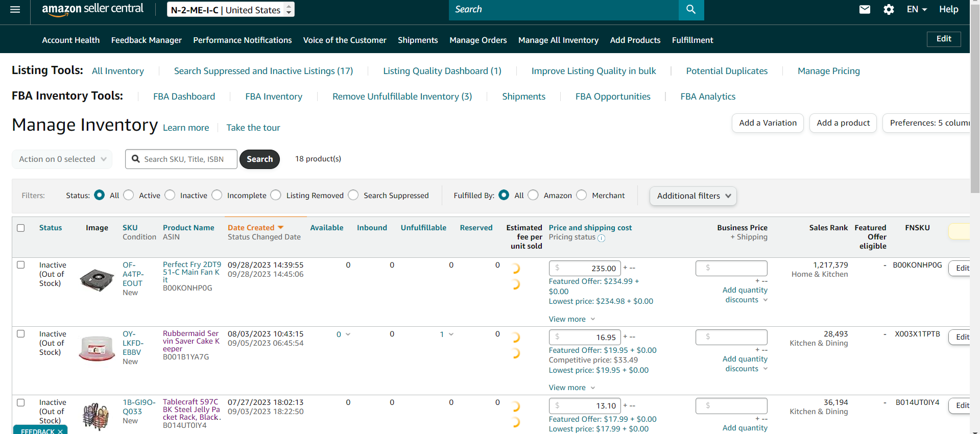This screenshot has width=980, height=434.
Task: Open Account Health menu item
Action: (x=71, y=40)
